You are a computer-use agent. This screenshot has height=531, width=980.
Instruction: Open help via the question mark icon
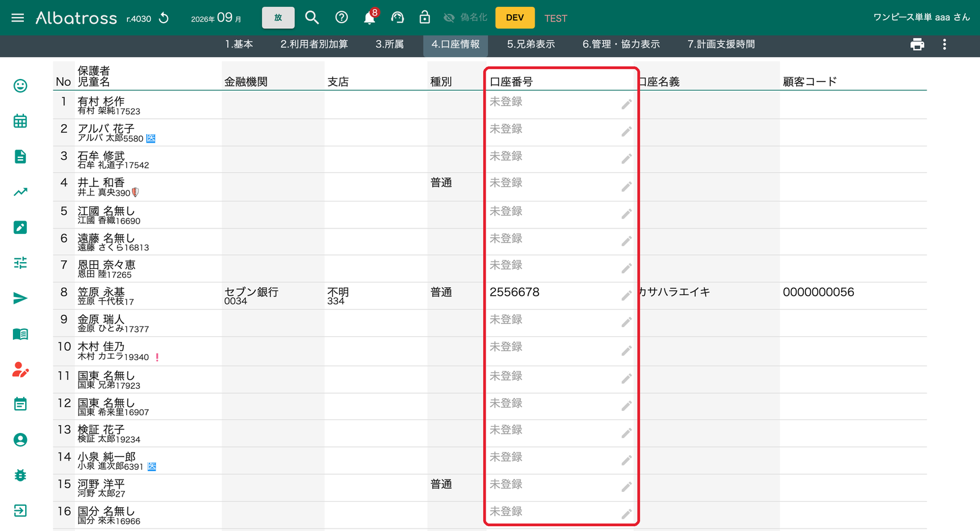[342, 18]
